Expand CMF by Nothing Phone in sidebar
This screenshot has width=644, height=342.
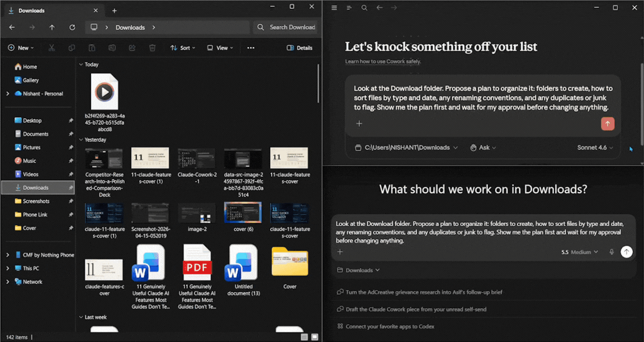click(x=7, y=255)
